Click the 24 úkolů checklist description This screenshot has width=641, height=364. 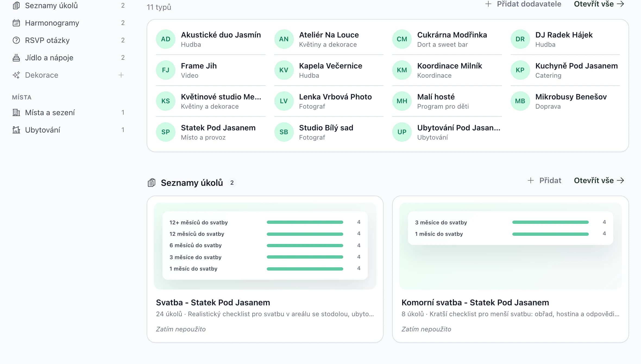coord(265,314)
